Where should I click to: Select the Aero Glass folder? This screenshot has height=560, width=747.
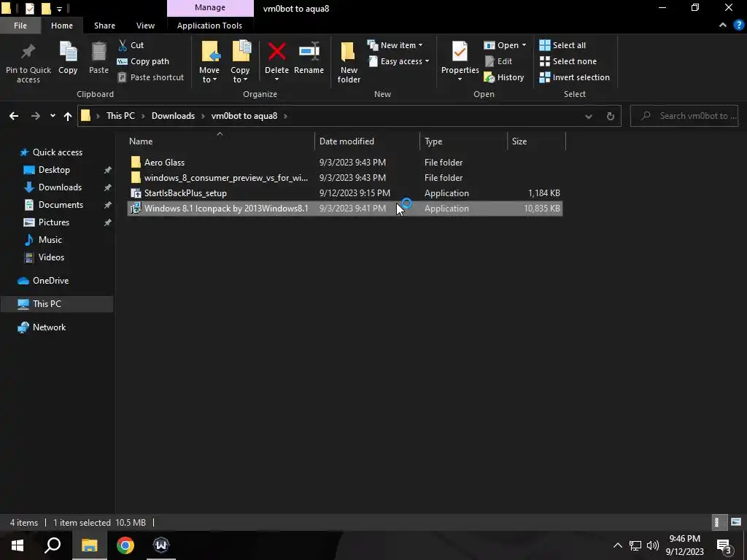click(345, 163)
